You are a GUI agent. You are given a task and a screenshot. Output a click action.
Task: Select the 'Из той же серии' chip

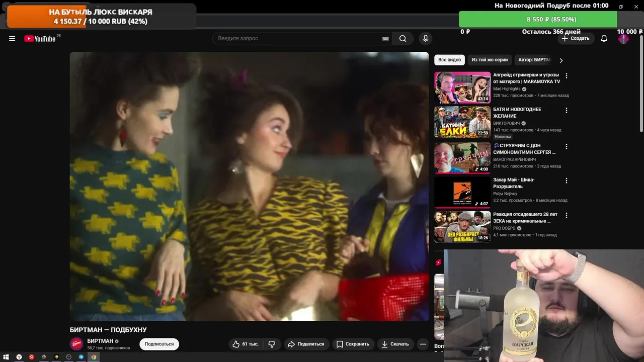(x=490, y=60)
